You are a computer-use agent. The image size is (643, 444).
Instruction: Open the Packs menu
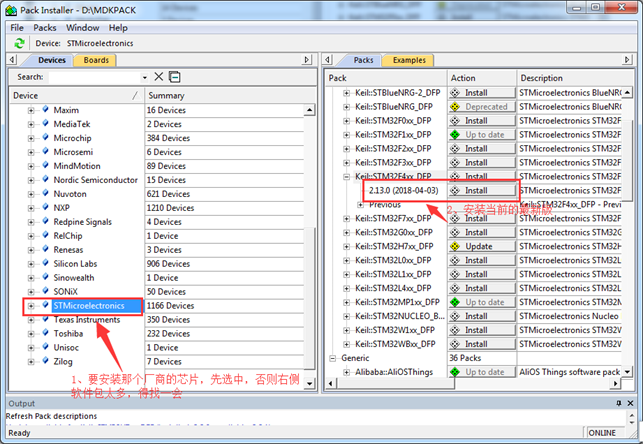click(x=45, y=27)
